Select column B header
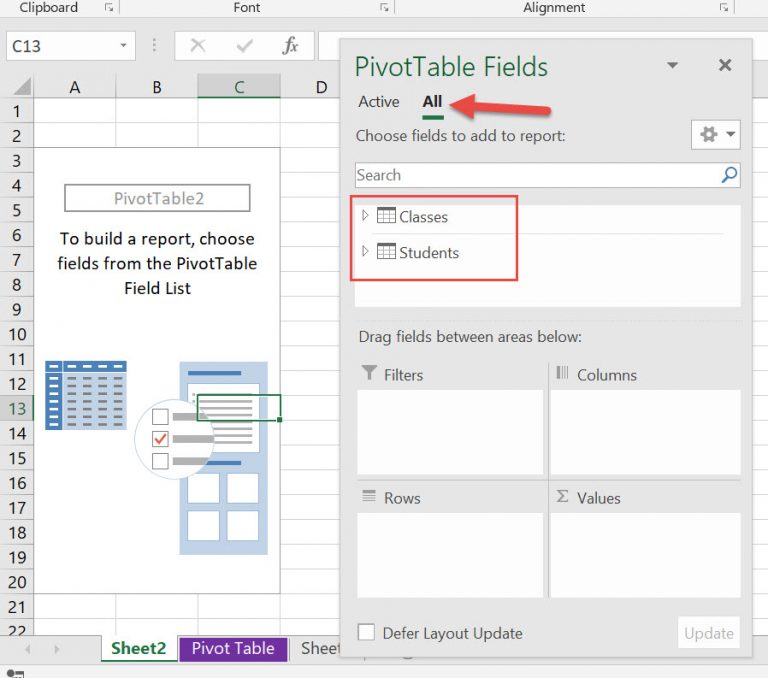 (x=157, y=88)
